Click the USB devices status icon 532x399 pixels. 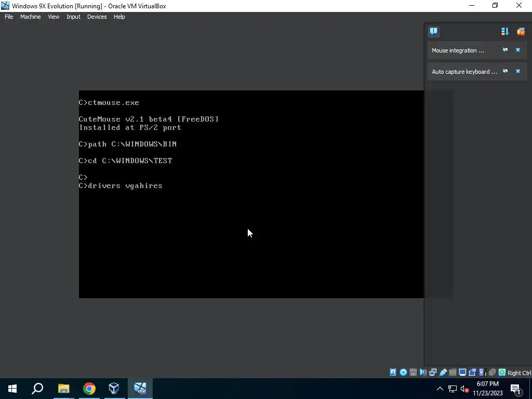click(443, 372)
